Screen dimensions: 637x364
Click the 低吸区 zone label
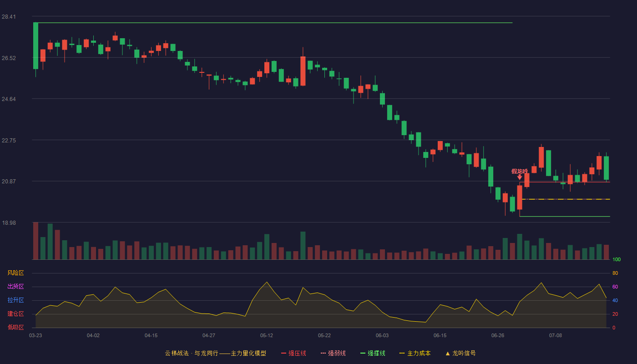tap(15, 327)
